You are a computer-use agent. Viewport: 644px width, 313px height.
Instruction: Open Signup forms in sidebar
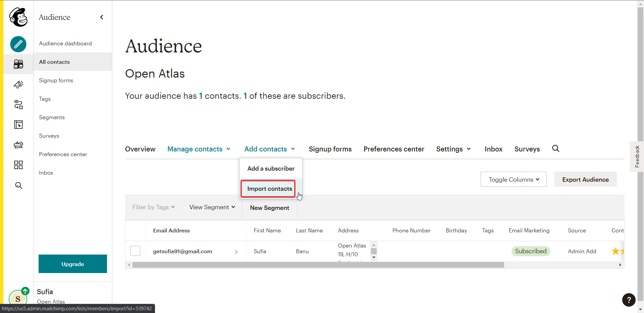pos(56,80)
